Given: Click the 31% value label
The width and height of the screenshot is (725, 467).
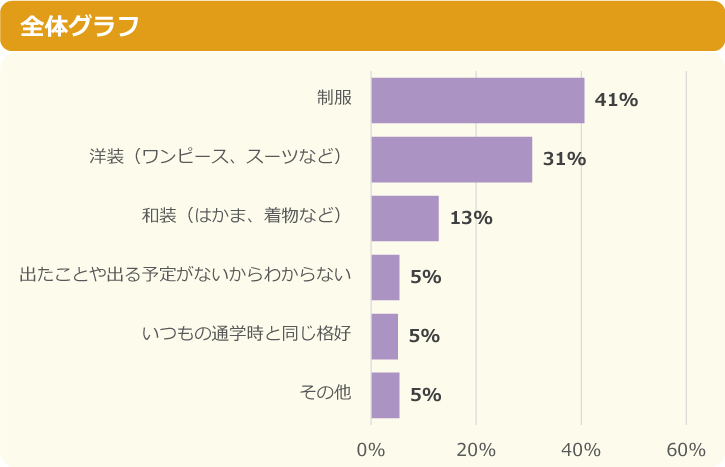Looking at the screenshot, I should pyautogui.click(x=564, y=159).
